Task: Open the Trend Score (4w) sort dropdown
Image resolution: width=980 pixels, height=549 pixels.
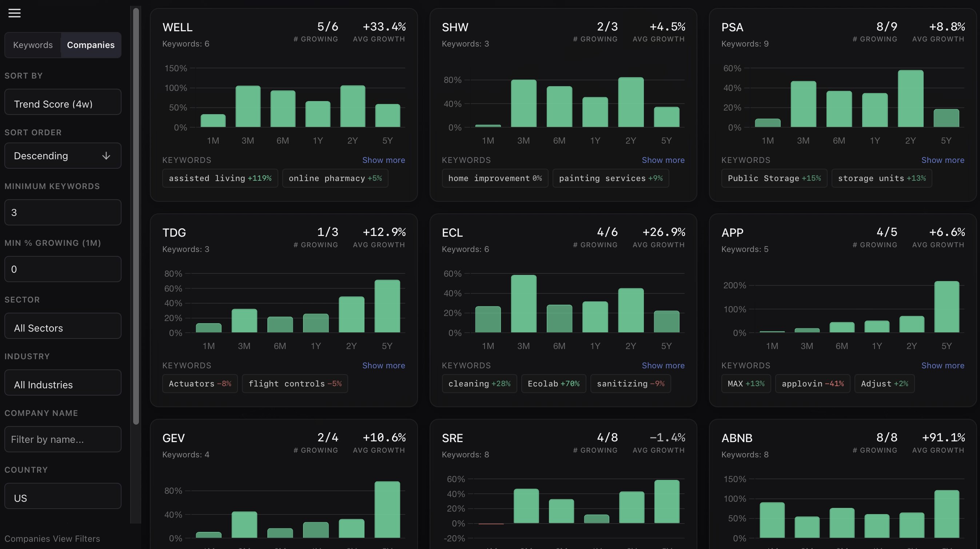Action: [x=63, y=102]
